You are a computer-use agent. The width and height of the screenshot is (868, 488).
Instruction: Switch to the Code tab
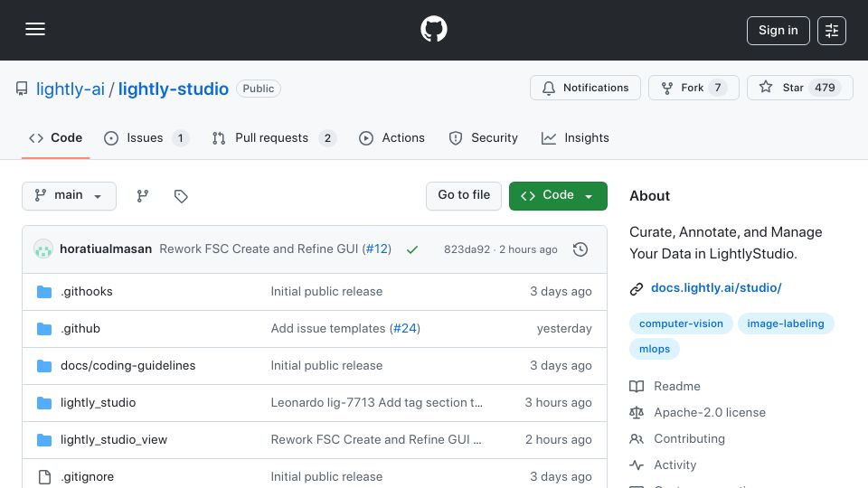coord(55,137)
